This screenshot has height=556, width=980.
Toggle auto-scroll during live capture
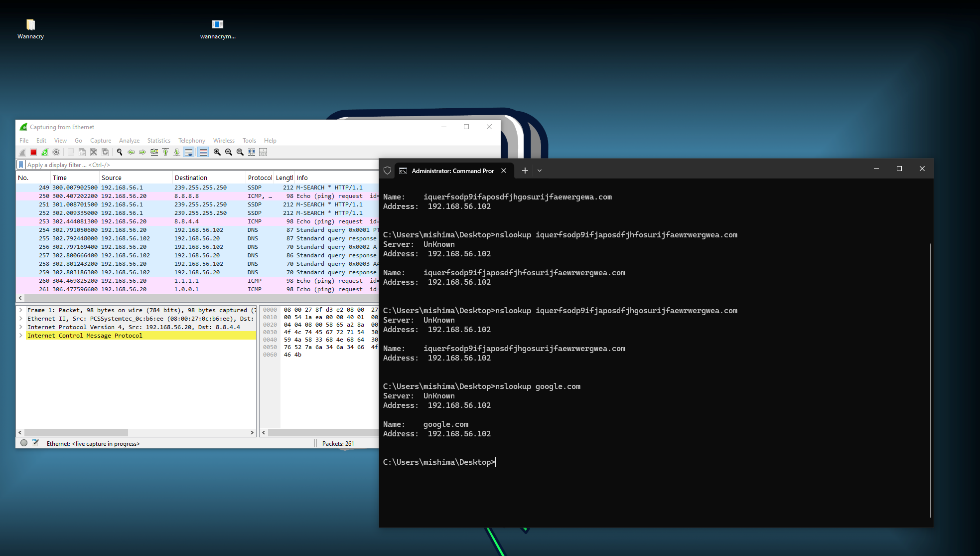(189, 152)
